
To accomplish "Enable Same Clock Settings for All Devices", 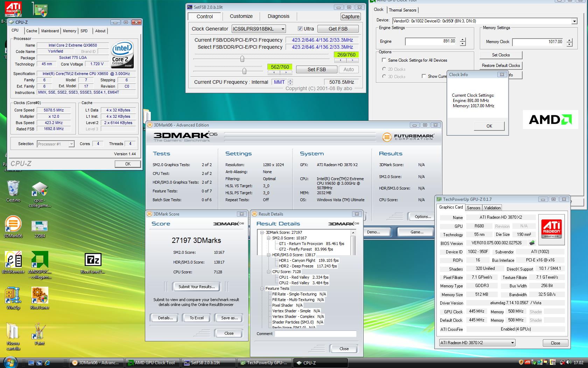I will pos(384,60).
